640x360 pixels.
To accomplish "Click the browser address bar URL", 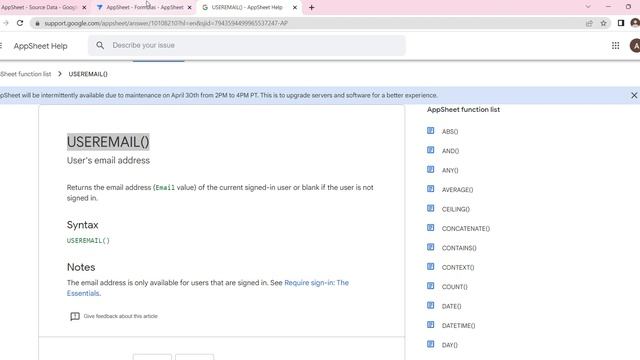I will pyautogui.click(x=166, y=23).
